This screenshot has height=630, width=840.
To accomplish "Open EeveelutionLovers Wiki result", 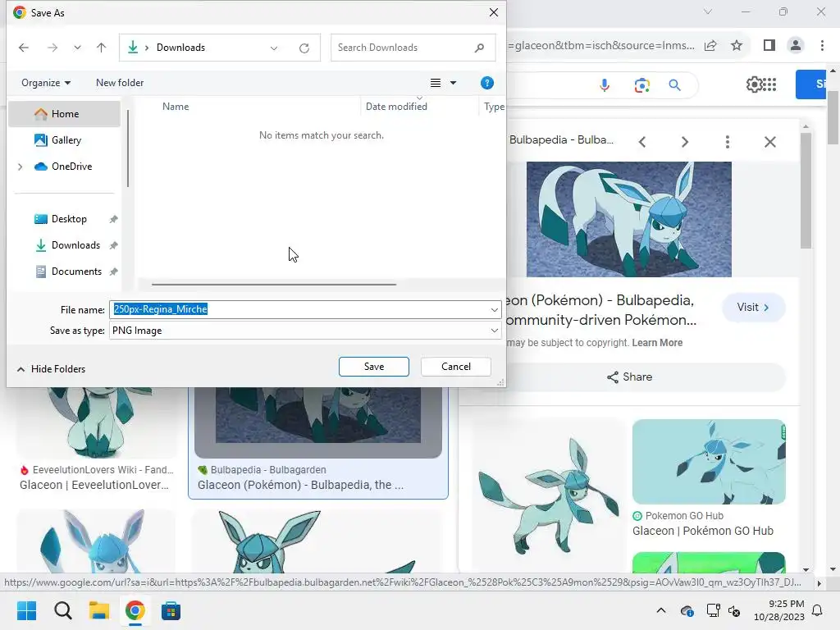I will [94, 485].
